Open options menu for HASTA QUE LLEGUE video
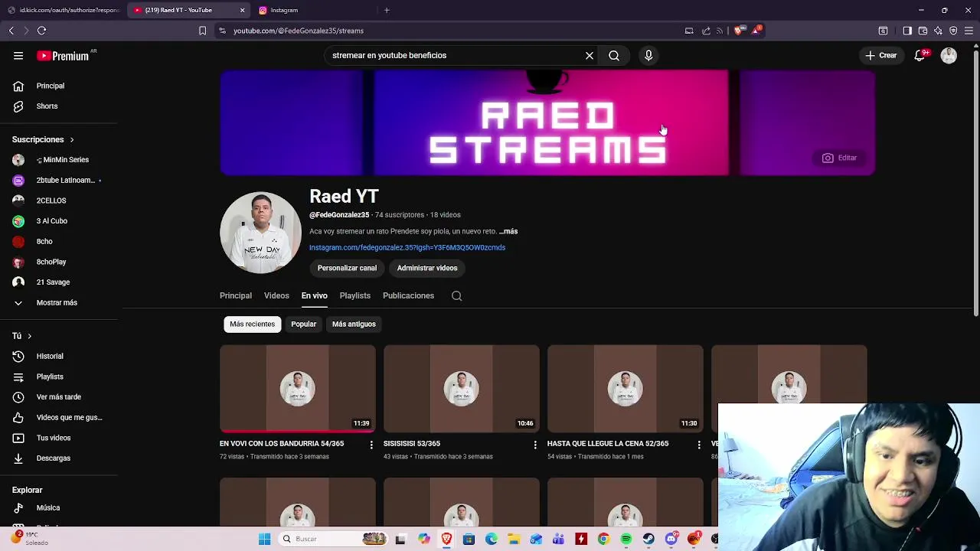 [699, 445]
